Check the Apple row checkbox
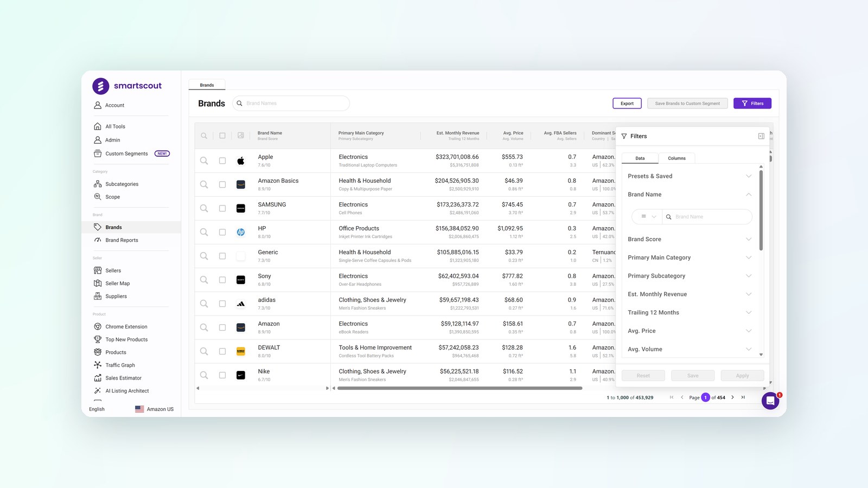Screen dimensions: 868x488 (x=222, y=160)
